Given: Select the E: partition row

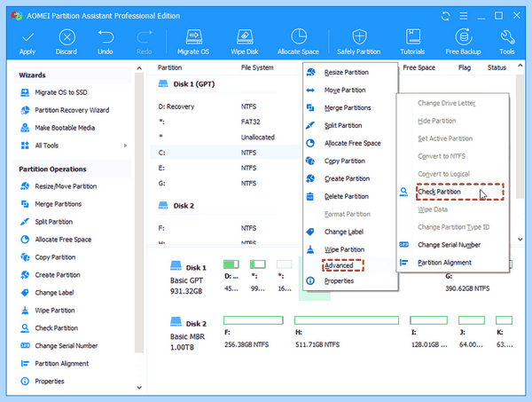Looking at the screenshot, I should (225, 168).
